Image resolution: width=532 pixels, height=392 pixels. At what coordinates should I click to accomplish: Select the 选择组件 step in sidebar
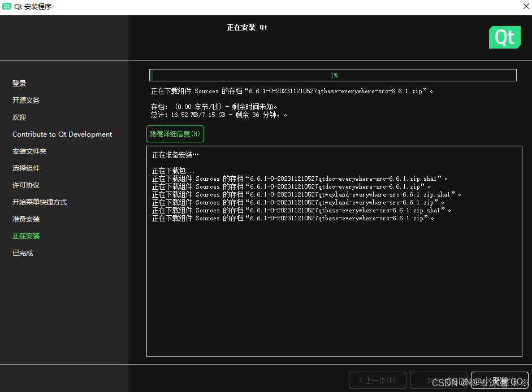[26, 168]
